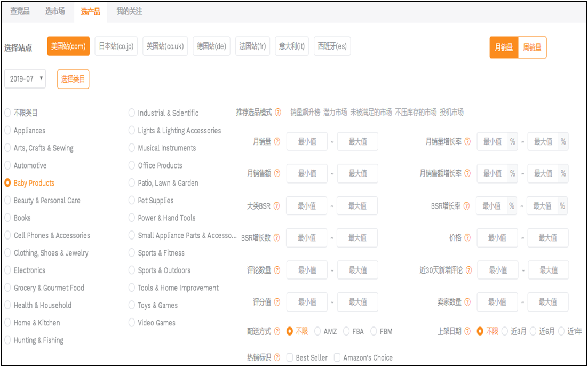This screenshot has height=367, width=588.
Task: Open the 我的关注 tab
Action: point(129,11)
